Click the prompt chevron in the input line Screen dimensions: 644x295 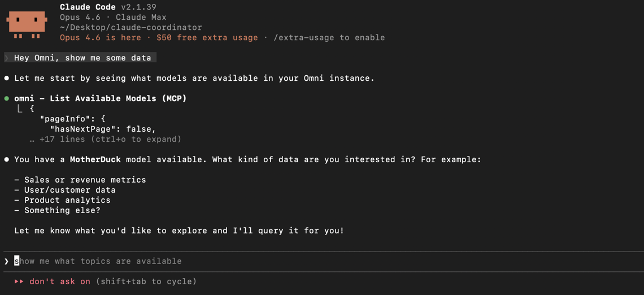coord(7,261)
